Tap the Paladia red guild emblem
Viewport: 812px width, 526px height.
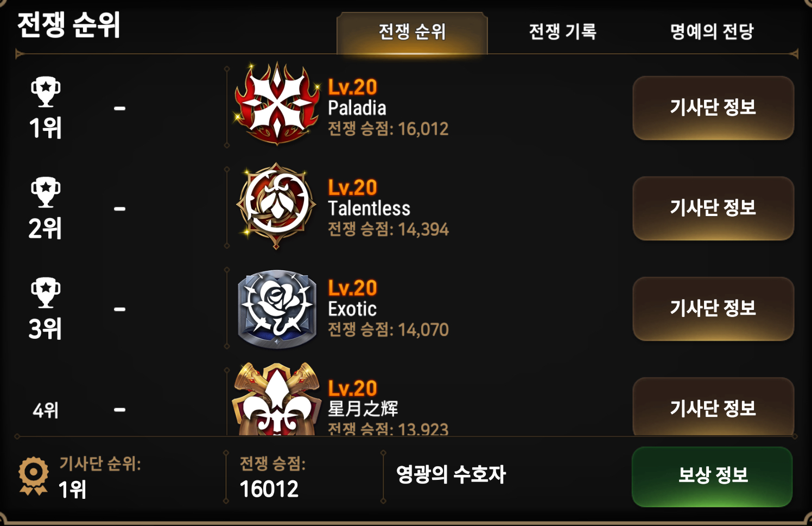277,104
